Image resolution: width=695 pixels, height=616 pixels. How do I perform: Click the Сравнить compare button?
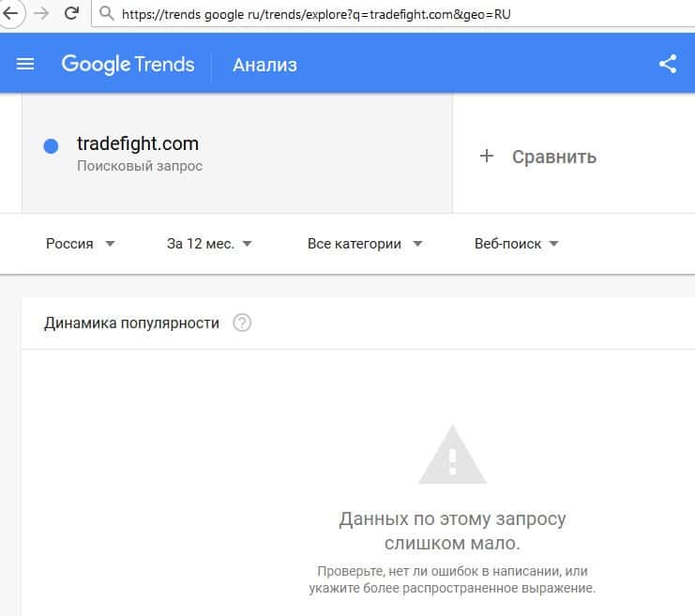pyautogui.click(x=553, y=157)
